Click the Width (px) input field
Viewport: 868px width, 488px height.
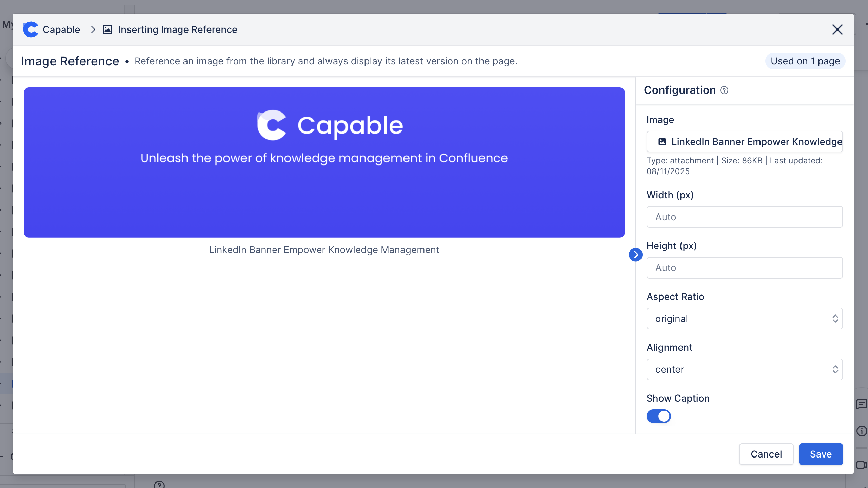click(744, 217)
